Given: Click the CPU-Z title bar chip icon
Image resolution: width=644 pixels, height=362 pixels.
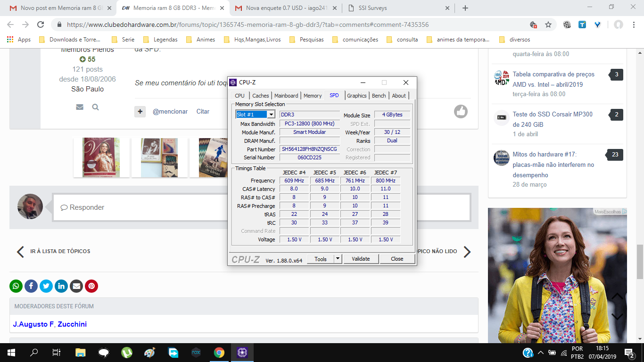Looking at the screenshot, I should coord(233,82).
